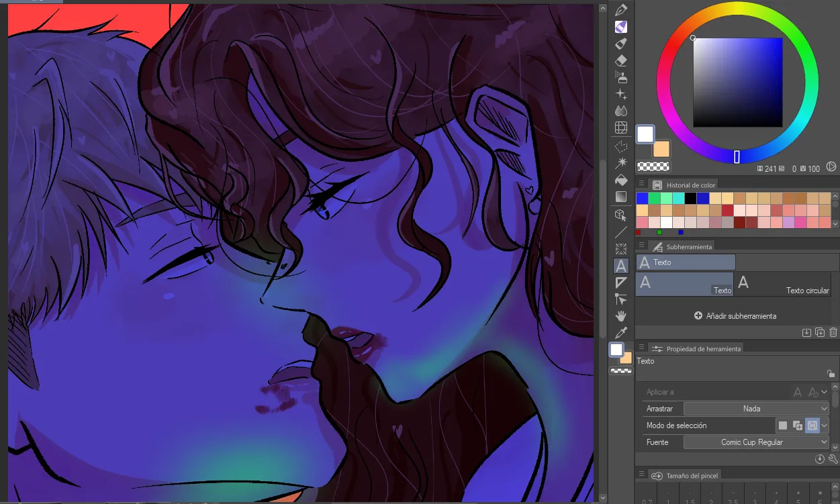Select the Correct line tool icon
840x504 pixels.
pyautogui.click(x=621, y=299)
